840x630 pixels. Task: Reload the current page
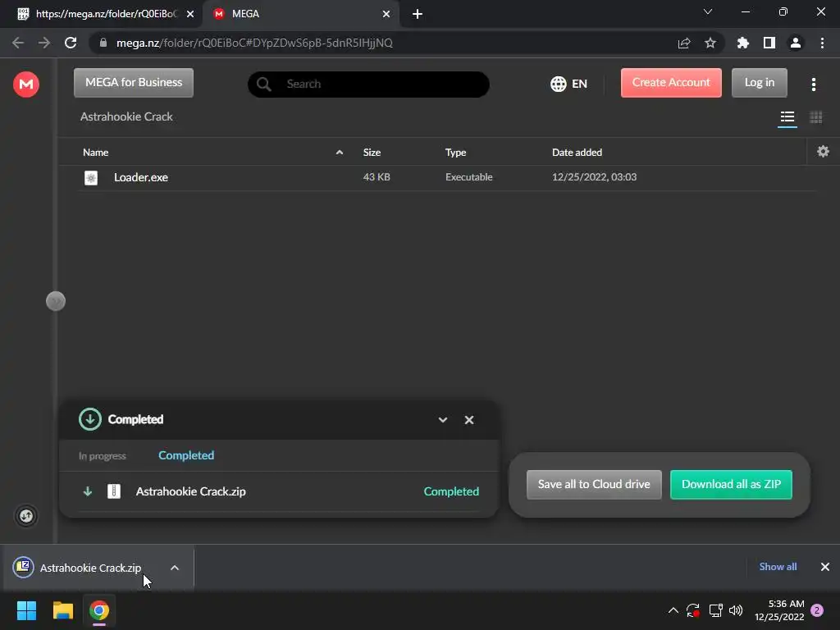point(71,43)
